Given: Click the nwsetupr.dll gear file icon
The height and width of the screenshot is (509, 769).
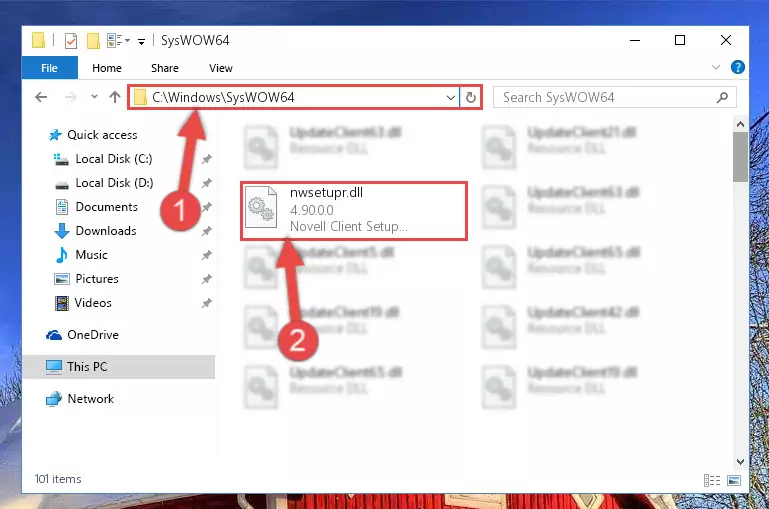Looking at the screenshot, I should 261,207.
